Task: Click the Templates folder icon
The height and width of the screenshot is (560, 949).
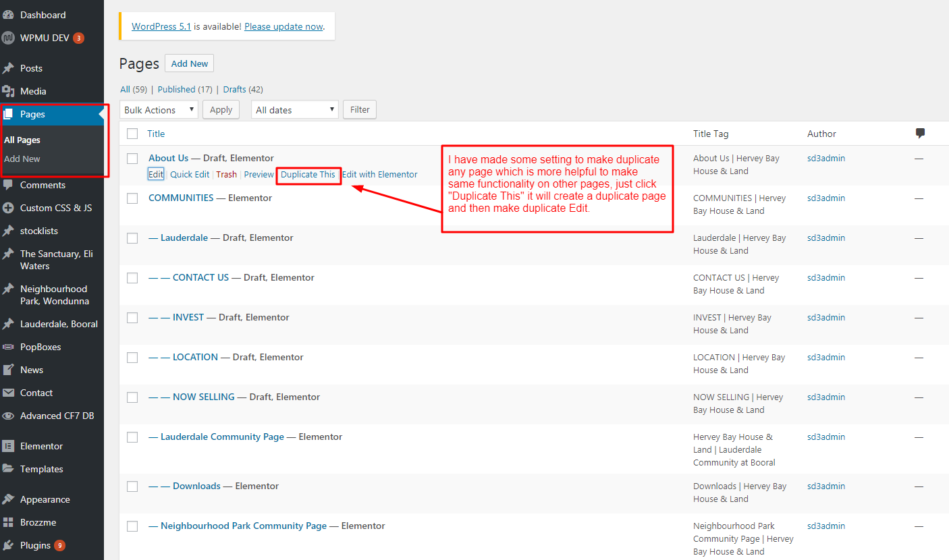Action: coord(8,469)
